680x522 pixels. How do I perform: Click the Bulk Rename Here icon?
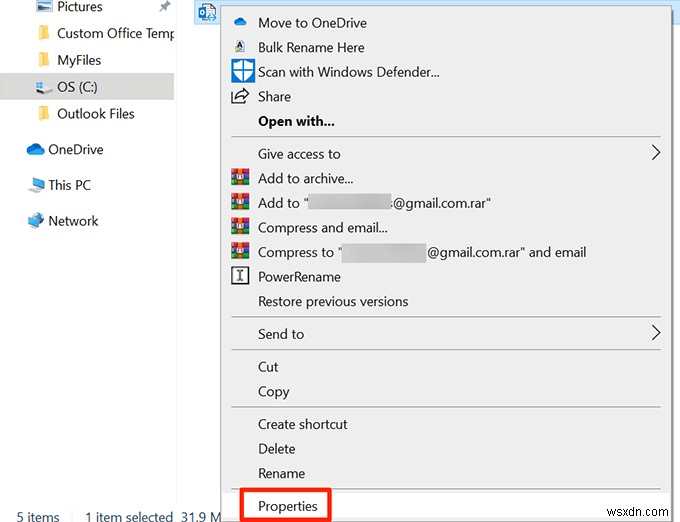click(240, 46)
